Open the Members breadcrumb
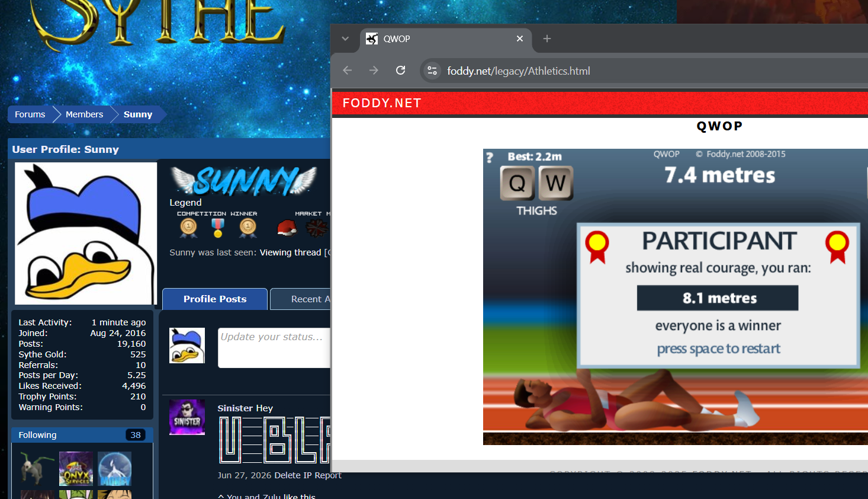The width and height of the screenshot is (868, 499). click(x=84, y=114)
